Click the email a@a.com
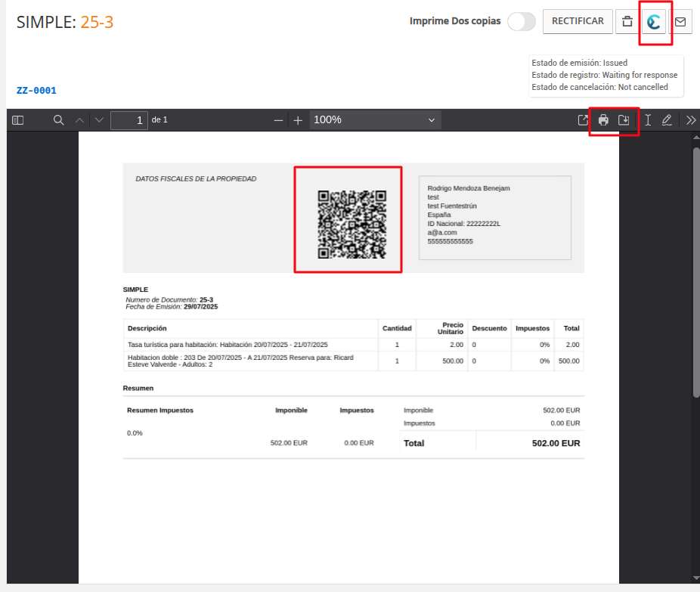The height and width of the screenshot is (592, 700). click(x=442, y=233)
